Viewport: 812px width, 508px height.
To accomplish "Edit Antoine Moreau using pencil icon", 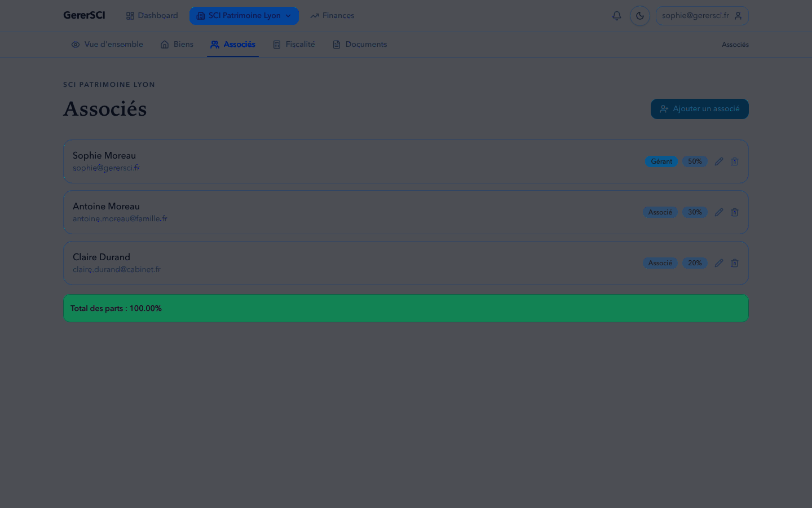I will tap(719, 212).
